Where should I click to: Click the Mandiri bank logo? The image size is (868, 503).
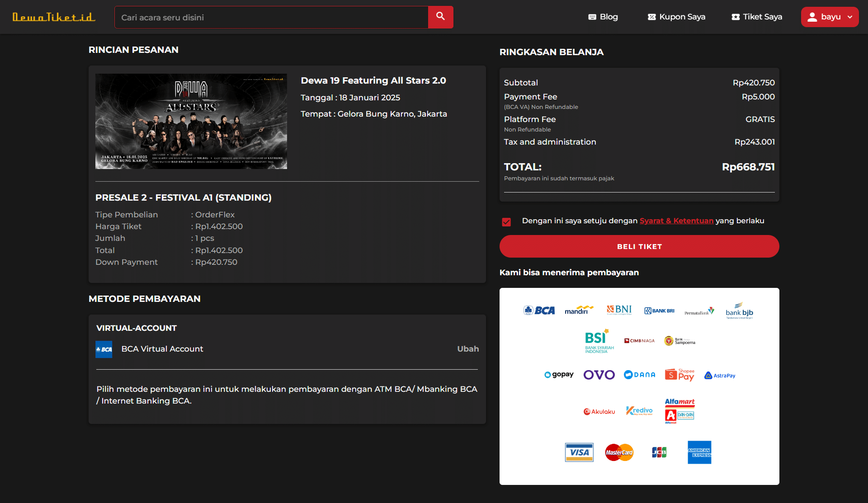(579, 310)
